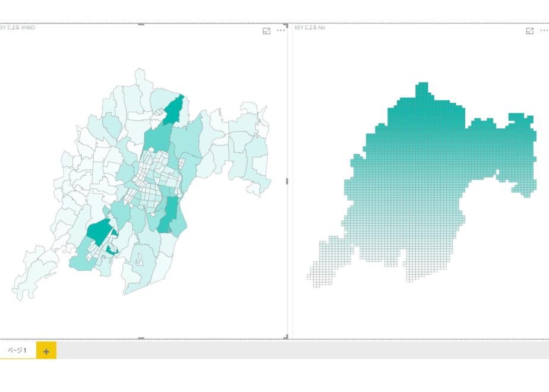
Task: Select the medium teal district just below the dark northern district
Action: coord(156,138)
